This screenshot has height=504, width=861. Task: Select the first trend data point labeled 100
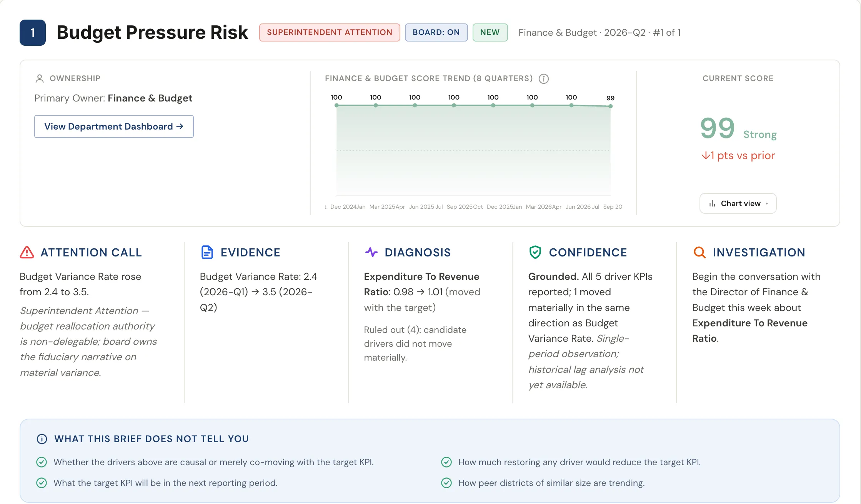click(x=336, y=105)
